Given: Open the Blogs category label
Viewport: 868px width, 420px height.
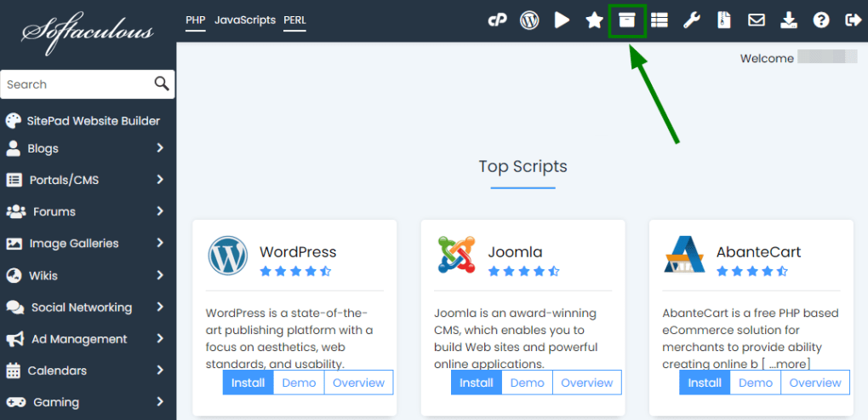Looking at the screenshot, I should 43,148.
